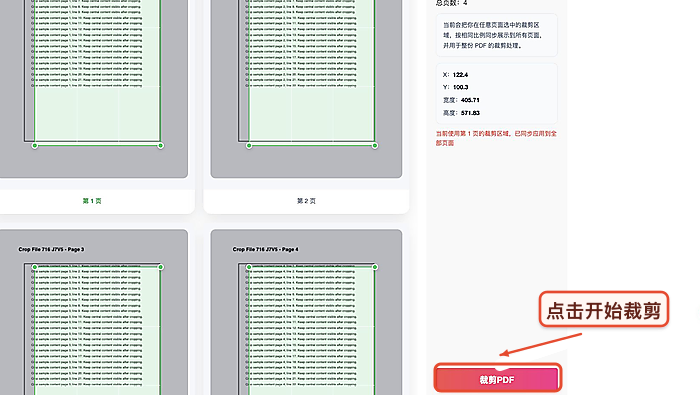Select the Page 4 preview thumbnail
Screen dimensions: 700x395
(x=306, y=312)
